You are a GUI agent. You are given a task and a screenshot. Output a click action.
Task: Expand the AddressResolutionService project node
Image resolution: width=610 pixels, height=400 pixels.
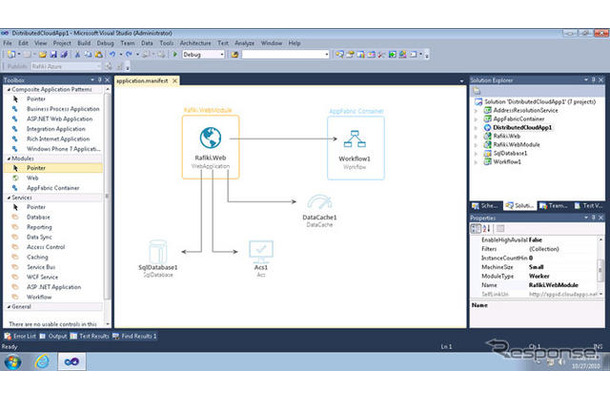click(476, 111)
